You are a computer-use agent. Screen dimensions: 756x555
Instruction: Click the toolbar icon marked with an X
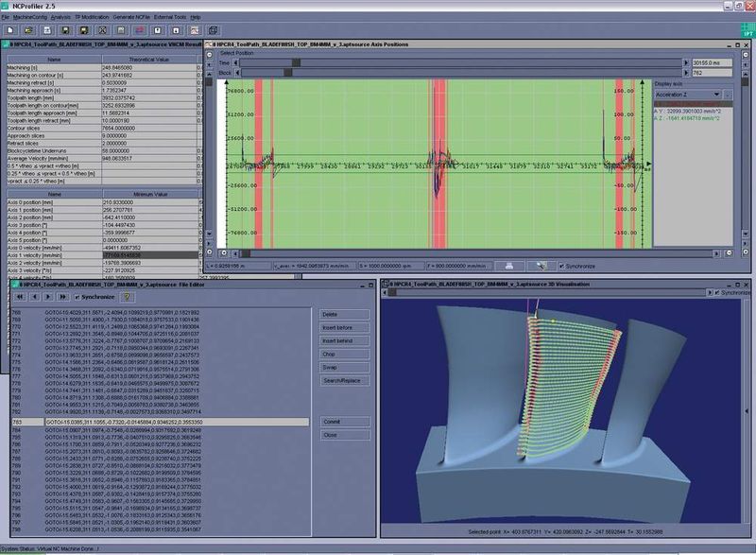(102, 30)
